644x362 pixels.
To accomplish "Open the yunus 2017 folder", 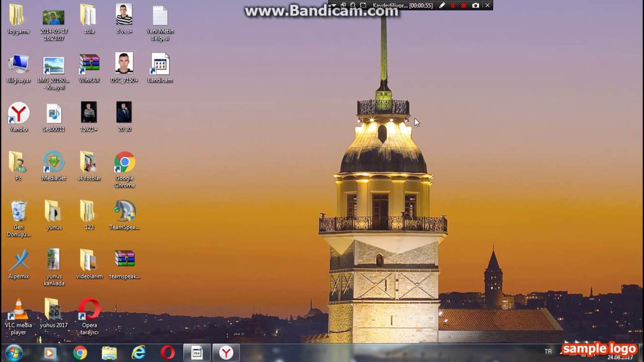I will [x=54, y=313].
